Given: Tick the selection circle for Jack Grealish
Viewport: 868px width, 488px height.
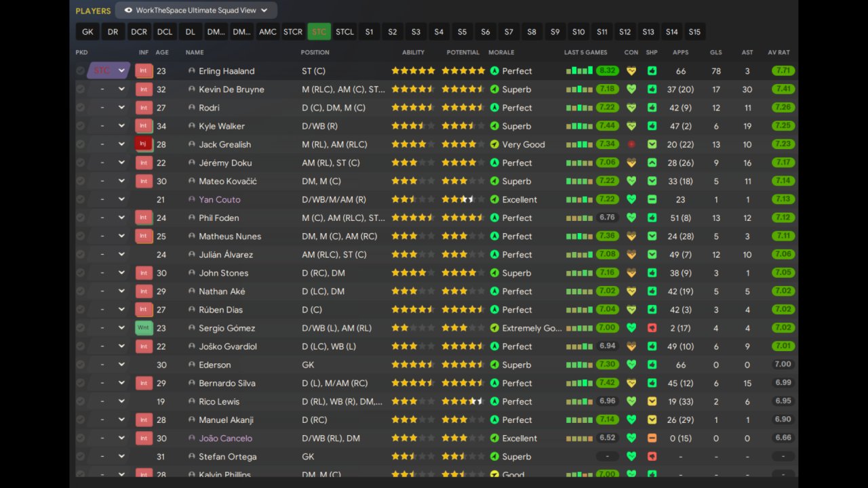Looking at the screenshot, I should click(80, 144).
